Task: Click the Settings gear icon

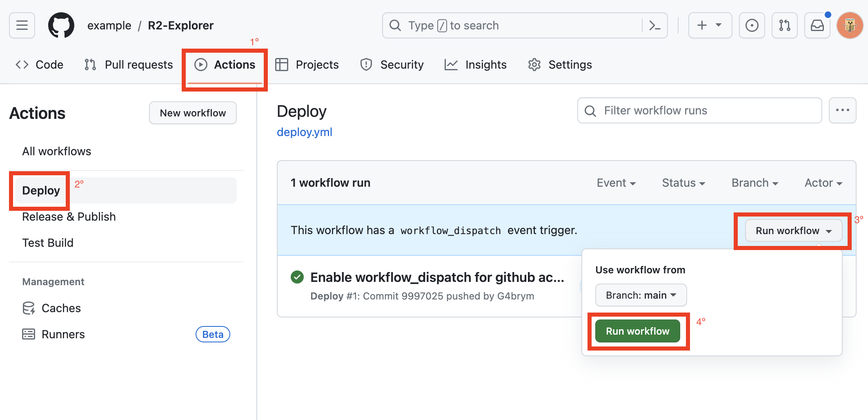Action: click(x=534, y=65)
